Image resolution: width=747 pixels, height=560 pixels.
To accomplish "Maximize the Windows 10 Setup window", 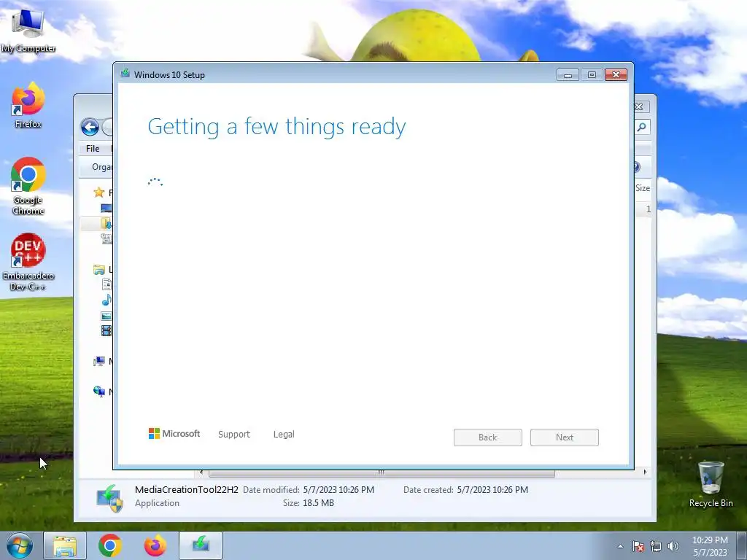I will pyautogui.click(x=592, y=75).
